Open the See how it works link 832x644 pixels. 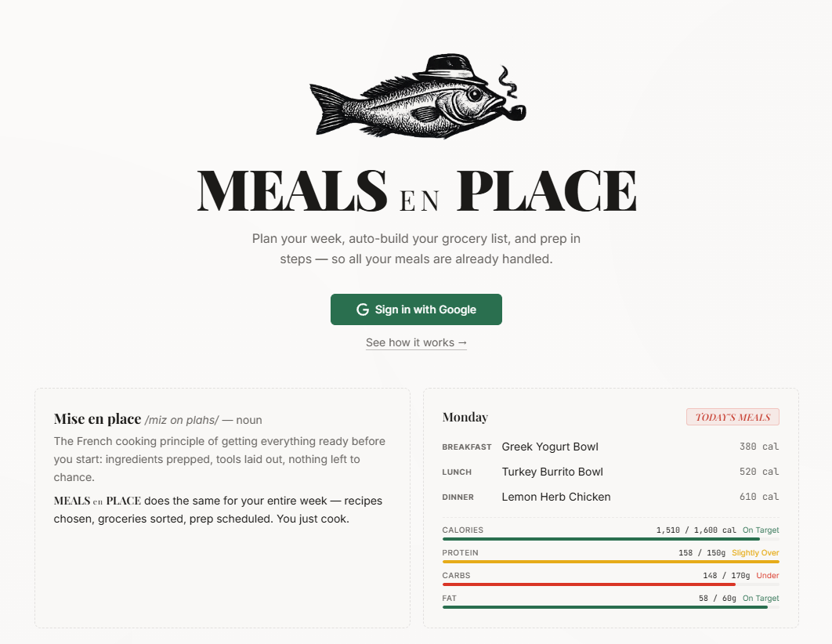[416, 342]
